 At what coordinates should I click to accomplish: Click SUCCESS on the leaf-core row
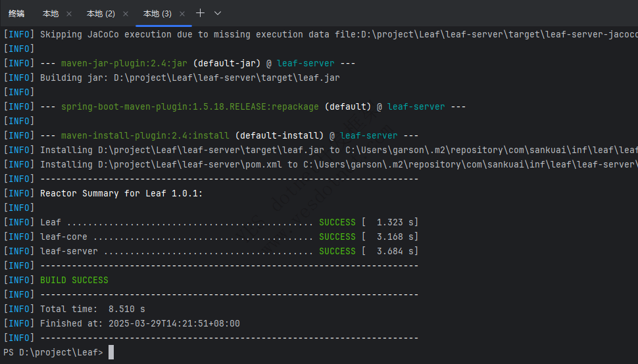coord(337,237)
